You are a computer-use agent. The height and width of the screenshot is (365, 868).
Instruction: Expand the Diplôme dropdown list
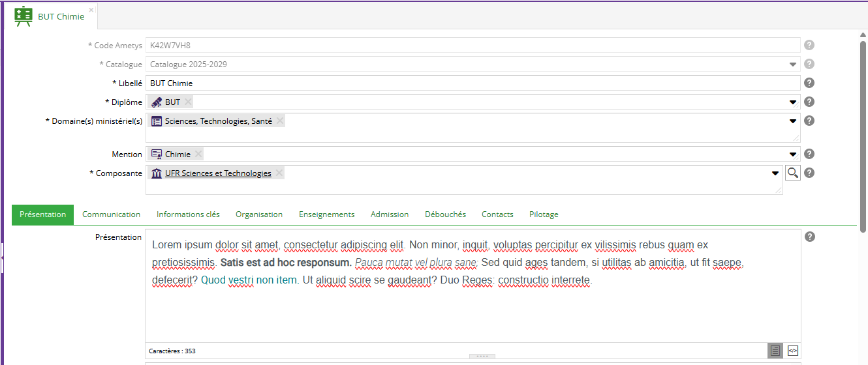pos(793,102)
